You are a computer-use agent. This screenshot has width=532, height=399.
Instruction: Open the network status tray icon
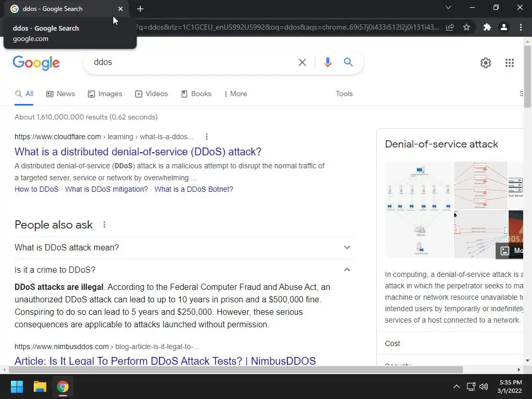471,387
